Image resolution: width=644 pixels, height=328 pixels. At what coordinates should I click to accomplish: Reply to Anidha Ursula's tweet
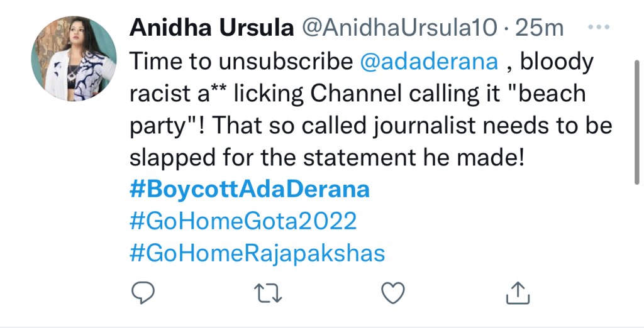coord(143,292)
